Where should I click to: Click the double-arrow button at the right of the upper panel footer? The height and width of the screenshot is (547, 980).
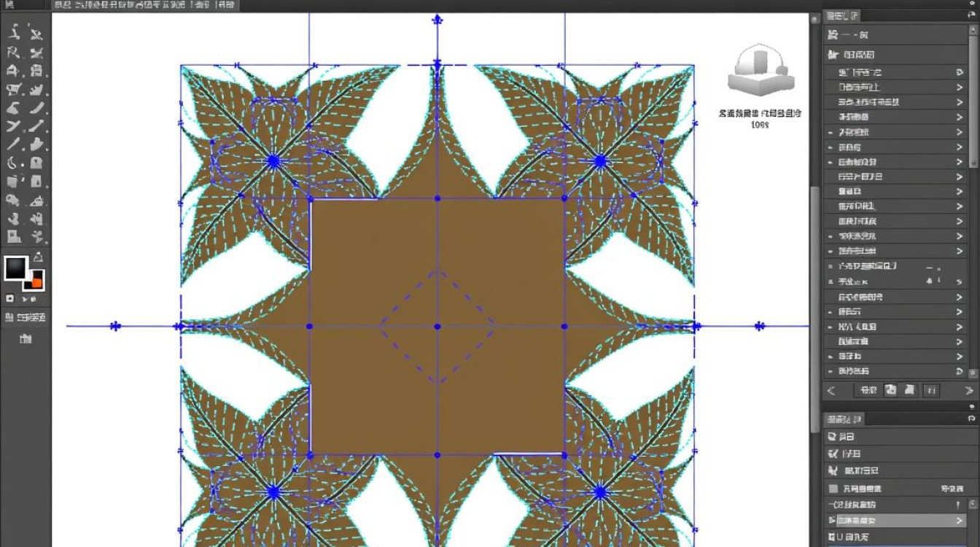tap(969, 390)
